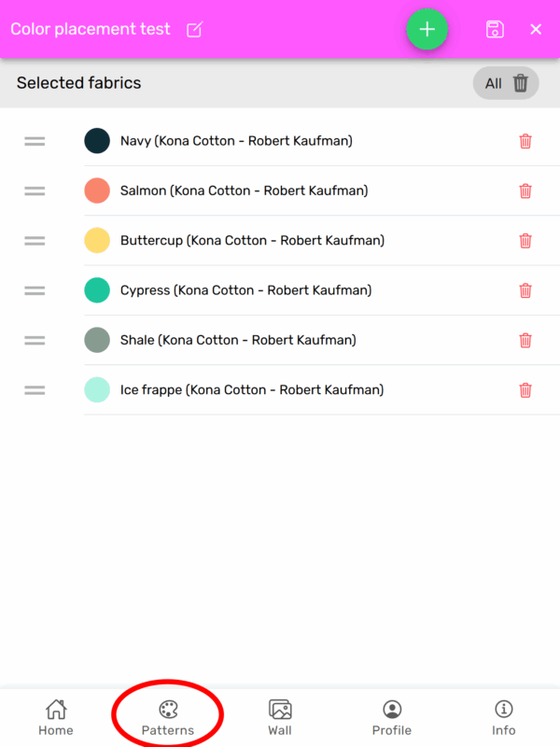The image size is (560, 747).
Task: Switch to the Wall tab
Action: pos(280,717)
